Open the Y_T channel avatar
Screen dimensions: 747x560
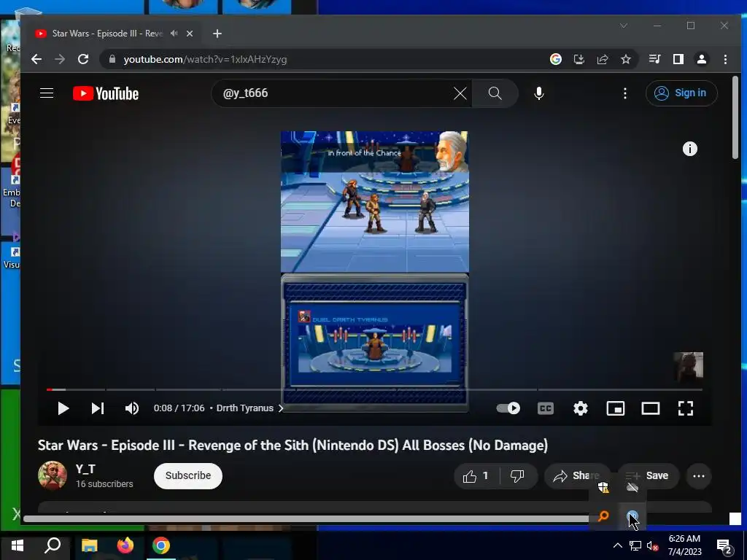(53, 475)
